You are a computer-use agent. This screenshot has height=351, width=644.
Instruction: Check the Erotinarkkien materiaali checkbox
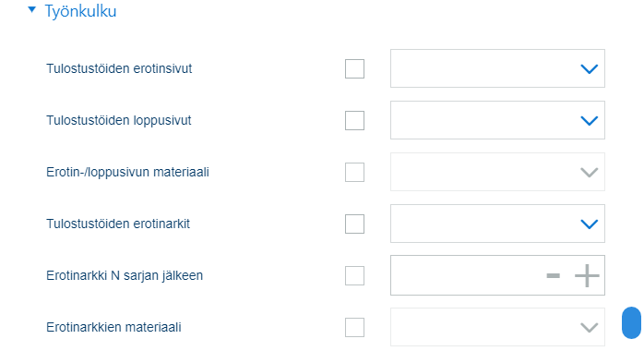pyautogui.click(x=354, y=328)
